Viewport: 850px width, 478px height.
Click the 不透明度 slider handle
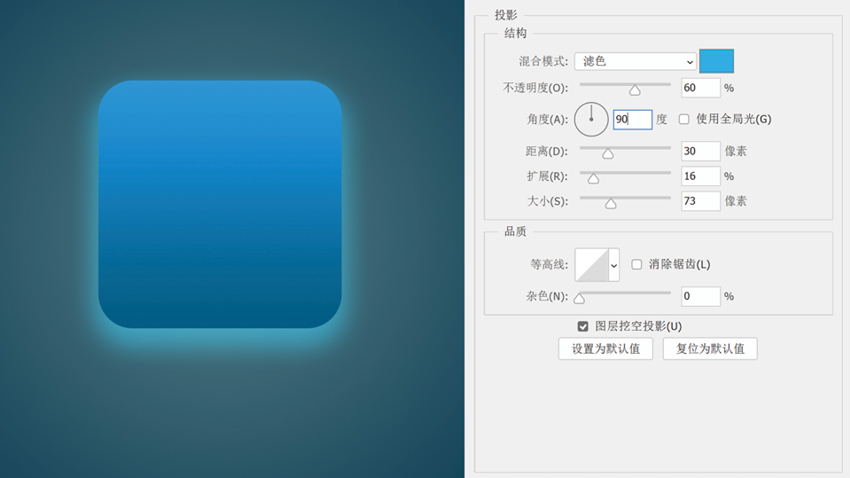pos(635,90)
